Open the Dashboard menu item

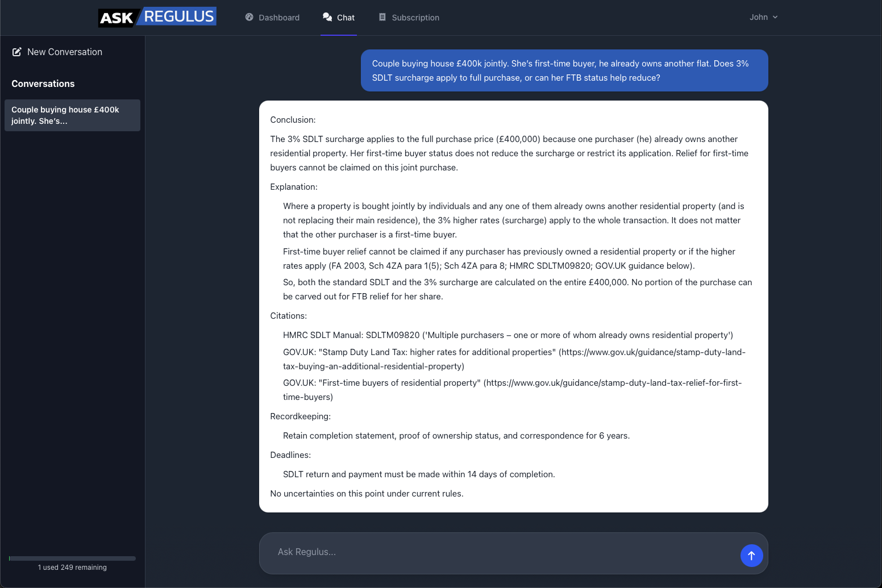272,17
